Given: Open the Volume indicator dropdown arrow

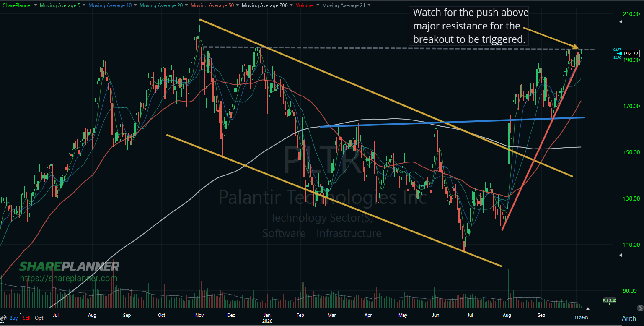Looking at the screenshot, I should (317, 5).
